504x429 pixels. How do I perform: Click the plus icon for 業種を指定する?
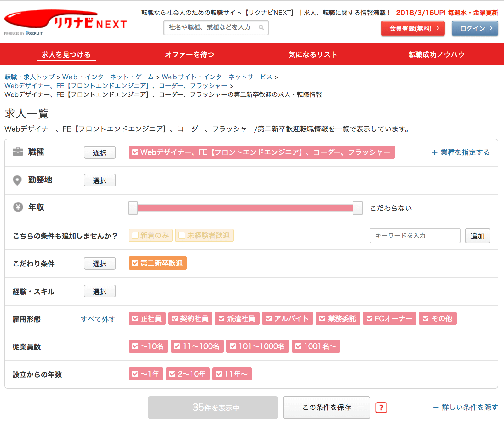point(435,152)
